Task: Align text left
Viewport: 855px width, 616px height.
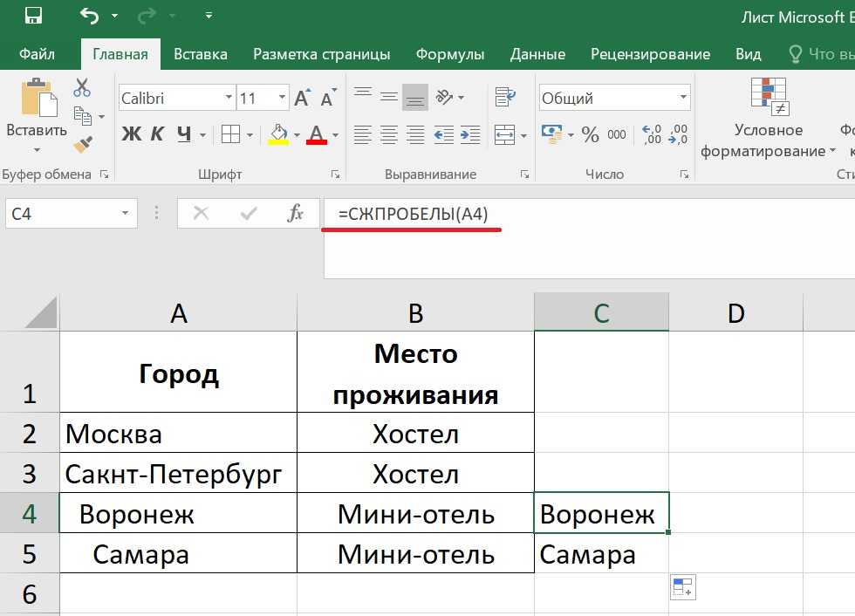Action: pos(363,134)
